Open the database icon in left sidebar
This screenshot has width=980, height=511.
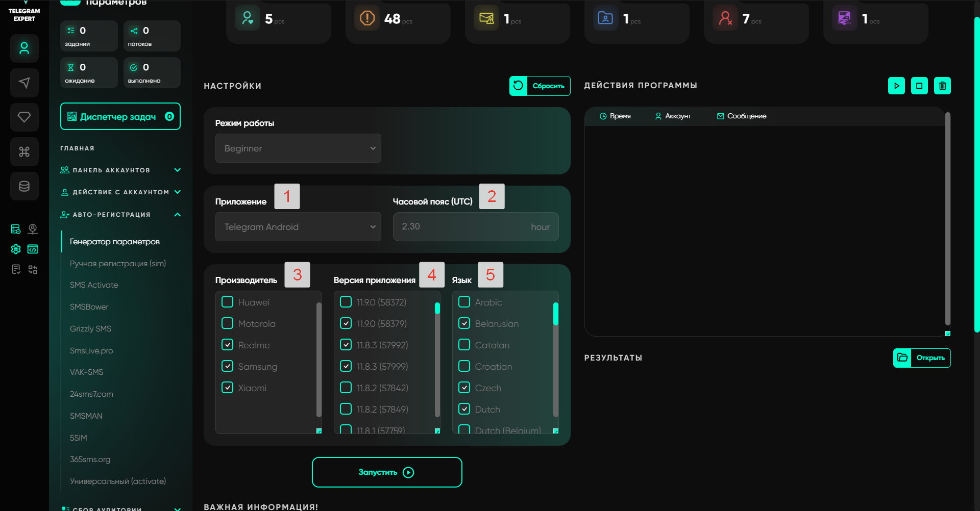[x=24, y=186]
